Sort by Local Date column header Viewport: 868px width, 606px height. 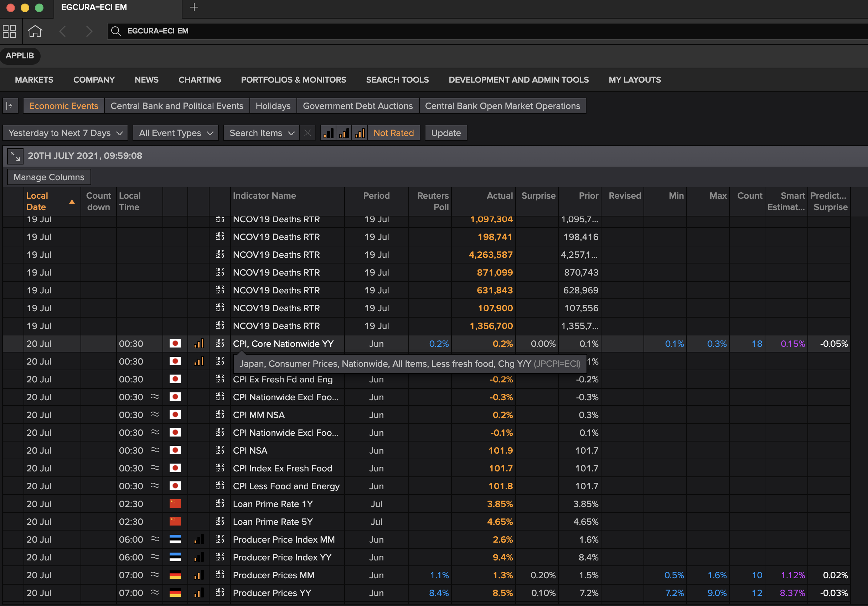pos(52,202)
